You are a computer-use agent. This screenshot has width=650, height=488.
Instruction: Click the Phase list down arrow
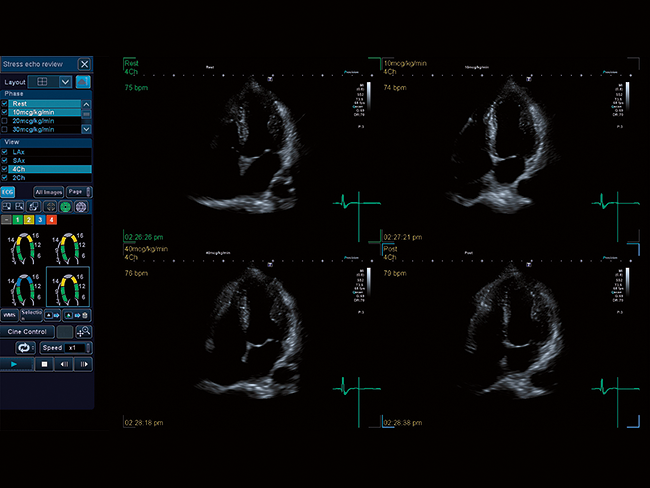point(86,129)
